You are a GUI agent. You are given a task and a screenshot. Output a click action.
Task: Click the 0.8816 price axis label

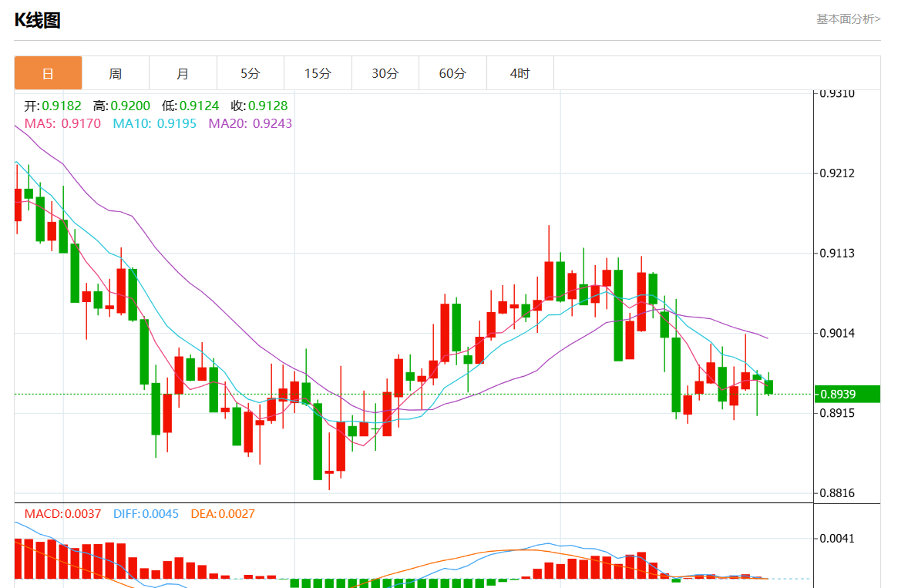(x=837, y=493)
